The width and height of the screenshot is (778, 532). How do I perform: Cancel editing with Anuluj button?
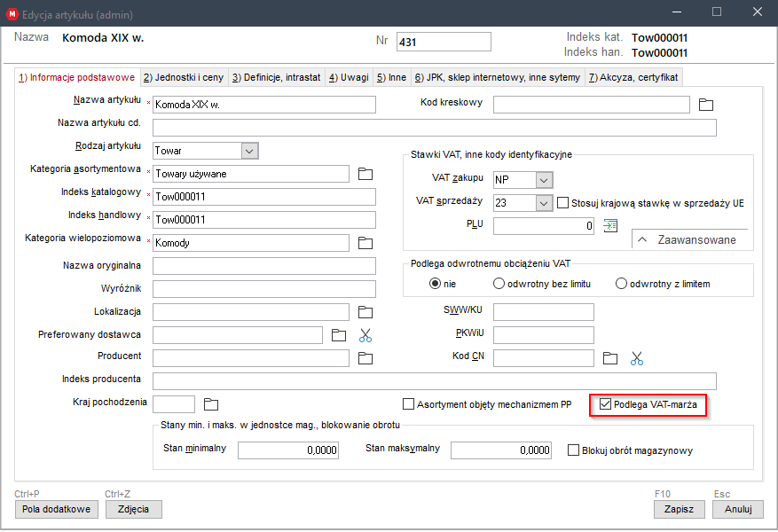pyautogui.click(x=738, y=509)
